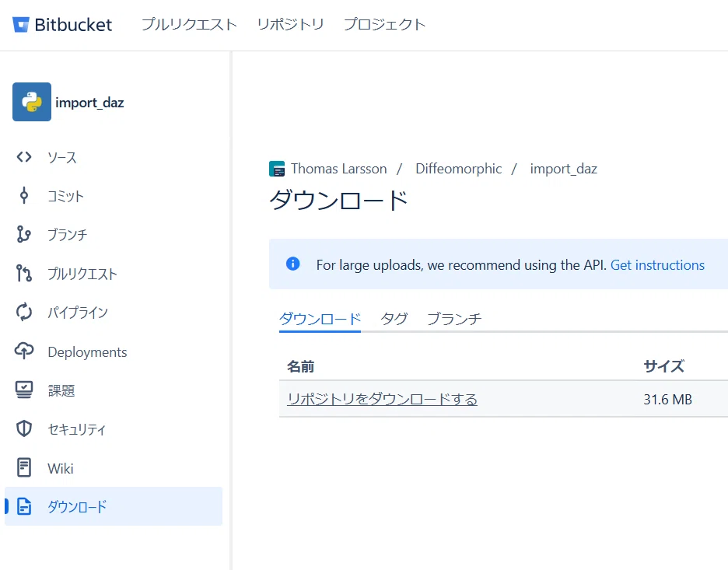This screenshot has width=728, height=570.
Task: Click the import_daz Python repository avatar
Action: click(32, 102)
